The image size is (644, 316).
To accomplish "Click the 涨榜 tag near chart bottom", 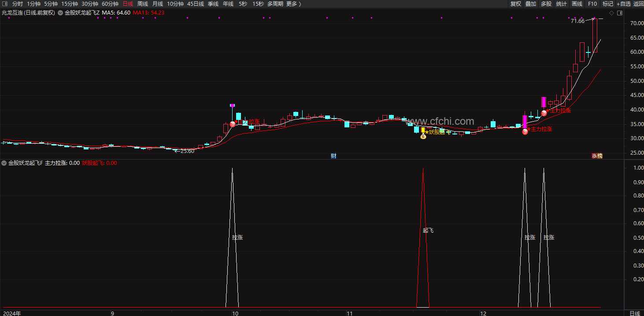I will point(597,156).
